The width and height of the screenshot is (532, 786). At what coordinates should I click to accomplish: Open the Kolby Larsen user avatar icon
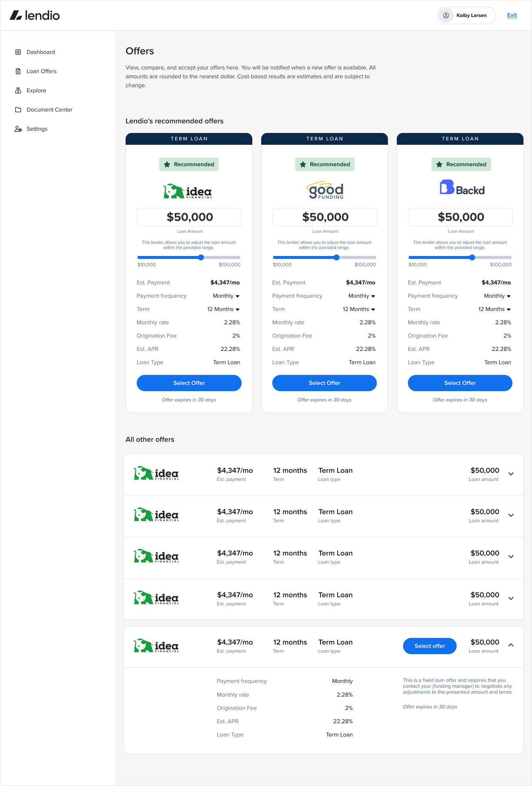pos(446,16)
